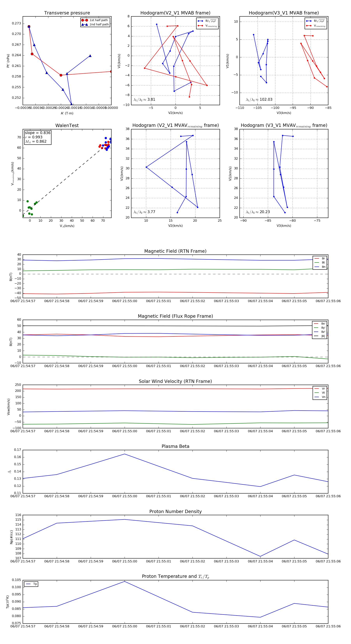Click the 'Magnetic Field (RTN Frame)' title
Image resolution: width=351 pixels, height=644 pixels.
pos(175,251)
